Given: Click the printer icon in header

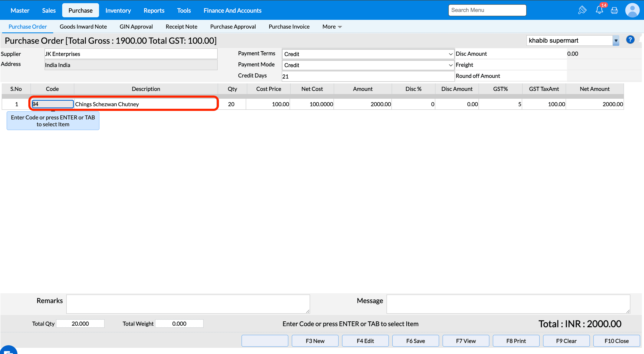Looking at the screenshot, I should pyautogui.click(x=614, y=10).
